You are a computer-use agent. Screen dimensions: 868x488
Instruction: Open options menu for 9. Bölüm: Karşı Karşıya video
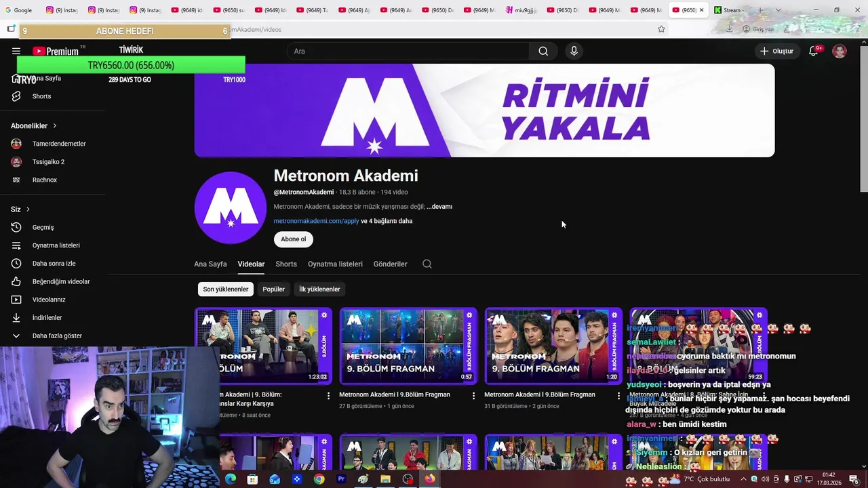329,396
